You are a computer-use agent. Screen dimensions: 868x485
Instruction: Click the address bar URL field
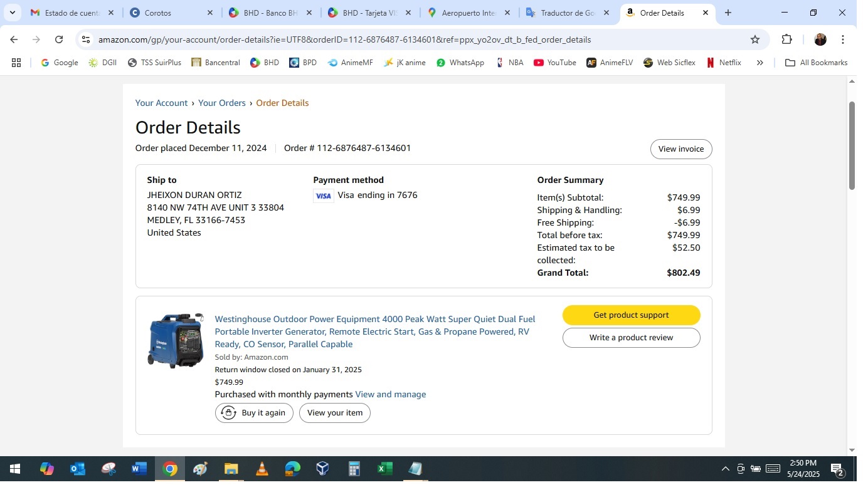coord(419,39)
